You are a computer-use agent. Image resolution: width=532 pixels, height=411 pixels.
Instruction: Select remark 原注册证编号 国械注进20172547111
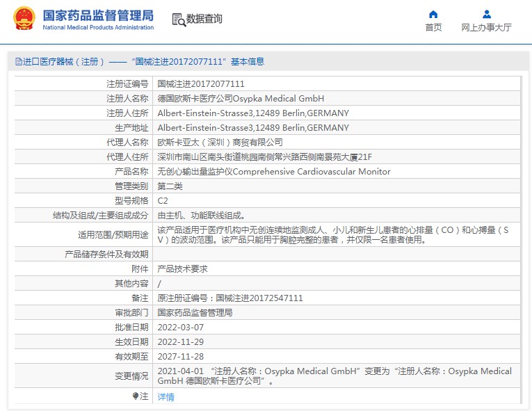pos(230,298)
